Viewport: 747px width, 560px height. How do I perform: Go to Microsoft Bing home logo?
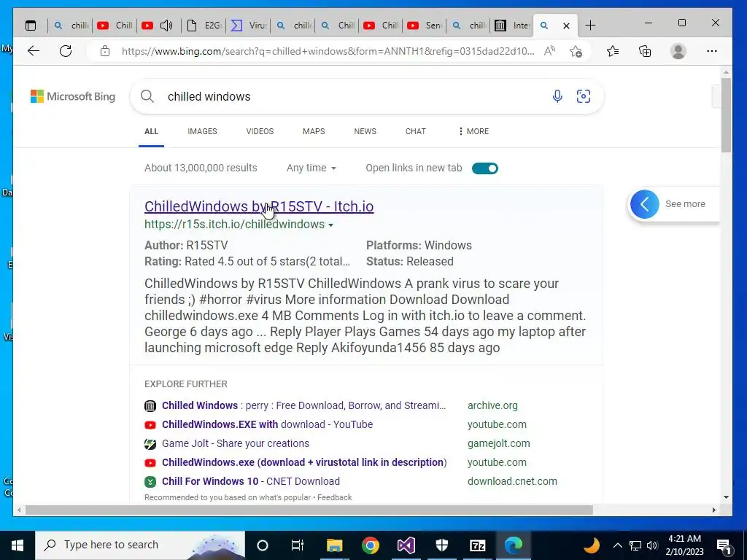coord(73,96)
